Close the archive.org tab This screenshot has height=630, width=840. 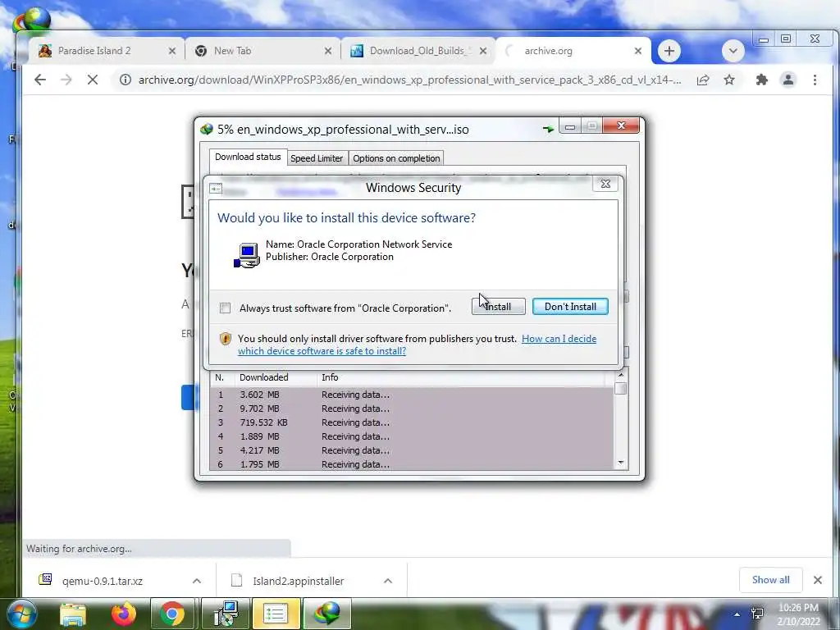[x=638, y=51]
